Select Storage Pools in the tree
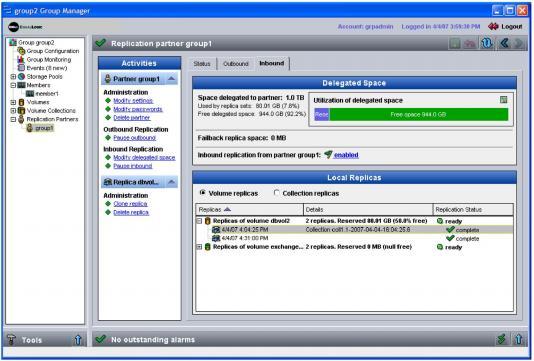 [44, 77]
